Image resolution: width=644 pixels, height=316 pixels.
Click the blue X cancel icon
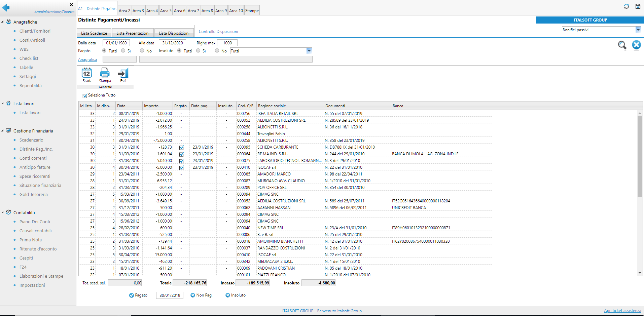tap(636, 45)
